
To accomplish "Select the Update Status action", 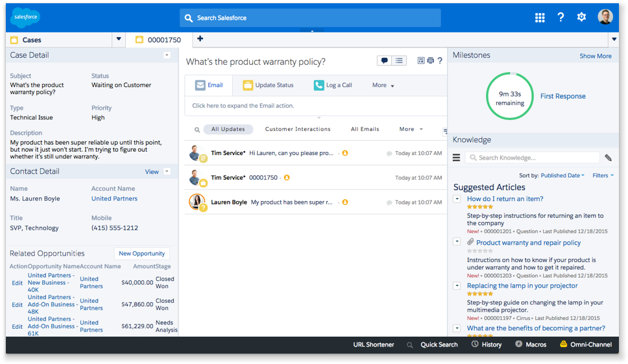I will tap(268, 85).
